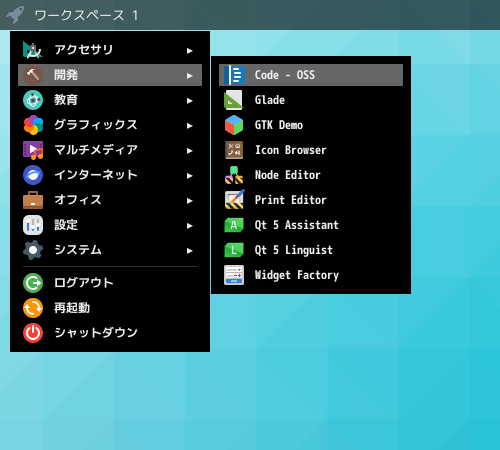Click the colorful グラフィックス icon

click(x=33, y=125)
